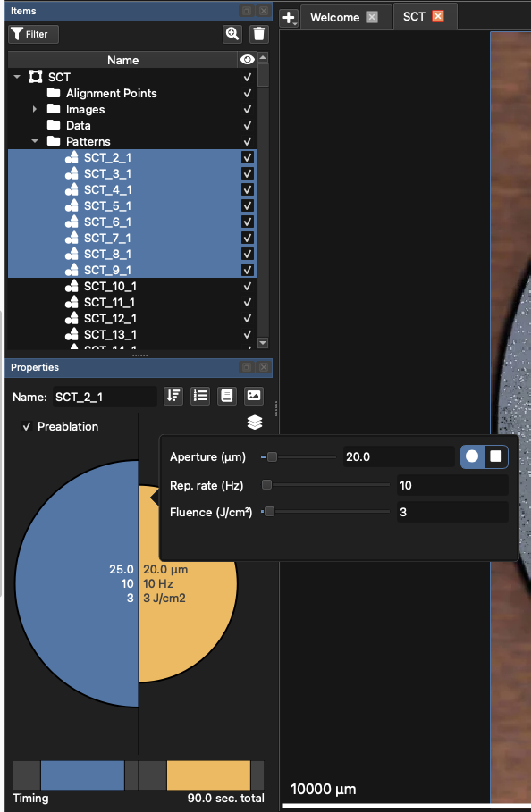The height and width of the screenshot is (812, 531).
Task: Click the orange timing bar segment
Action: pos(208,775)
